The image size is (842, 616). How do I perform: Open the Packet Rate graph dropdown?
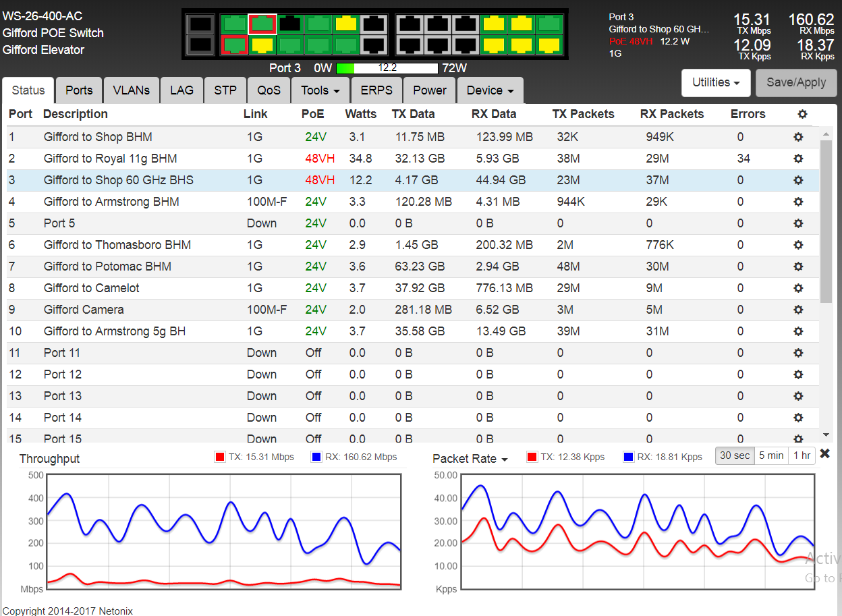[x=470, y=459]
